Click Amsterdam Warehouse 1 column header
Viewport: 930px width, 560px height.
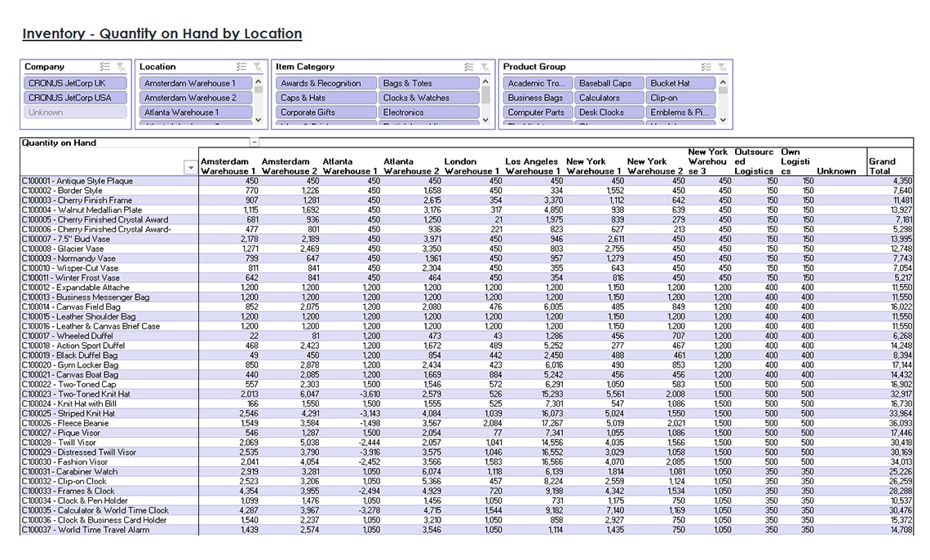pos(228,166)
